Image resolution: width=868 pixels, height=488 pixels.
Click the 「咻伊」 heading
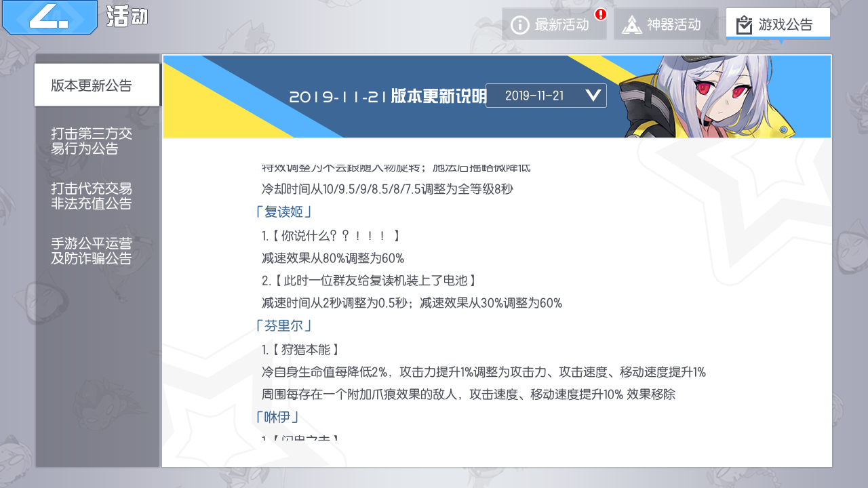click(x=277, y=417)
